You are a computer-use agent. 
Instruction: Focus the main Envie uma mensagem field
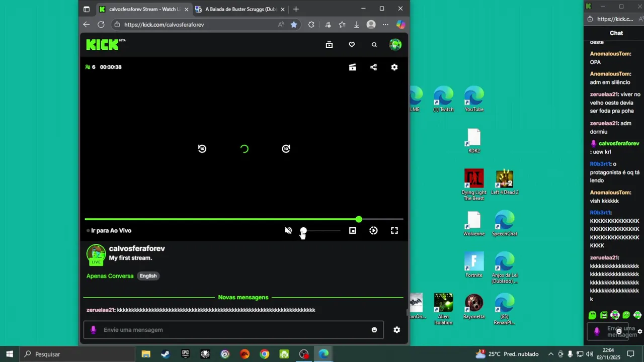click(233, 330)
